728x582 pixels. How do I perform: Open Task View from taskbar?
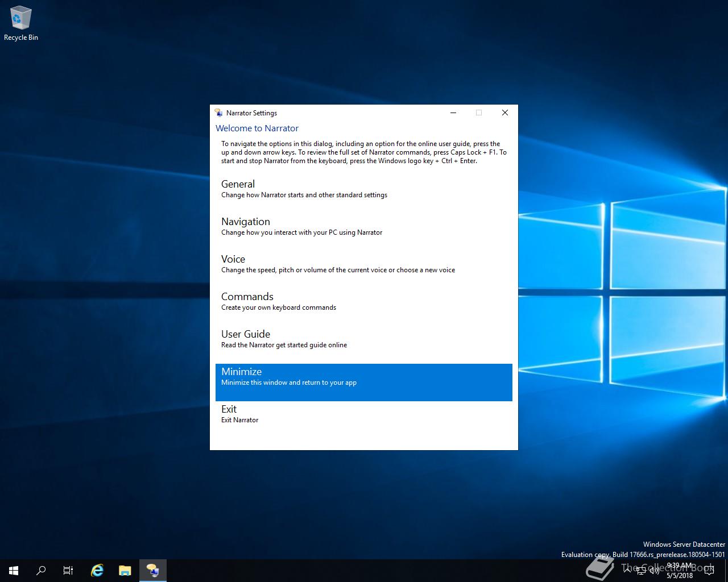coord(68,571)
